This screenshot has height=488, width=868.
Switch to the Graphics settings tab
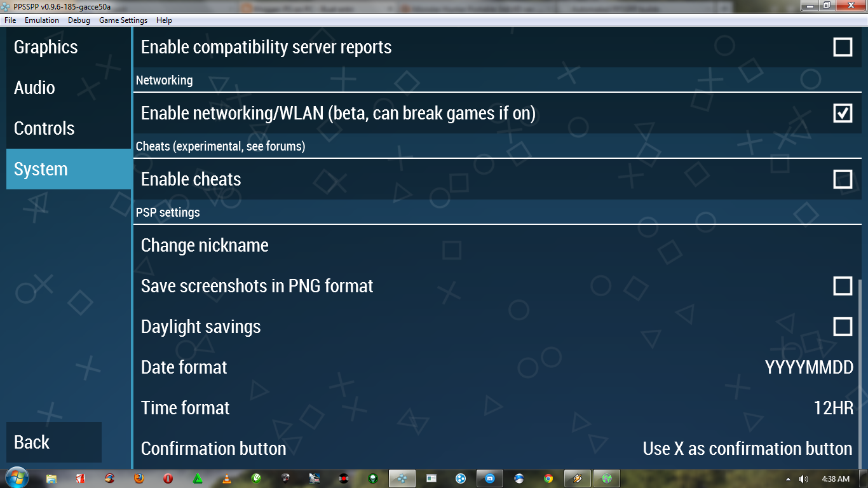click(x=69, y=47)
